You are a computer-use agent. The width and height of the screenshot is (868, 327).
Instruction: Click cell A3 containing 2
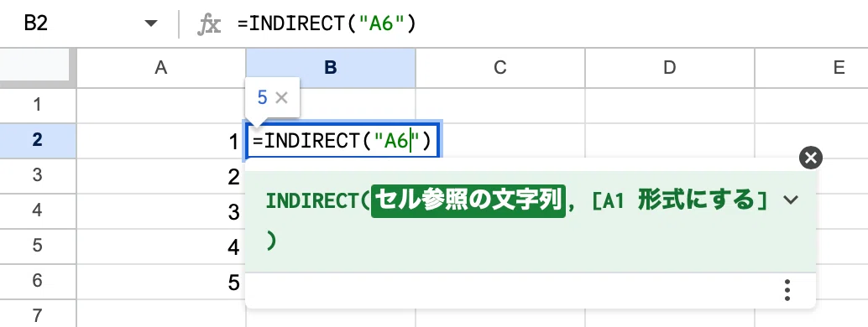coord(161,177)
